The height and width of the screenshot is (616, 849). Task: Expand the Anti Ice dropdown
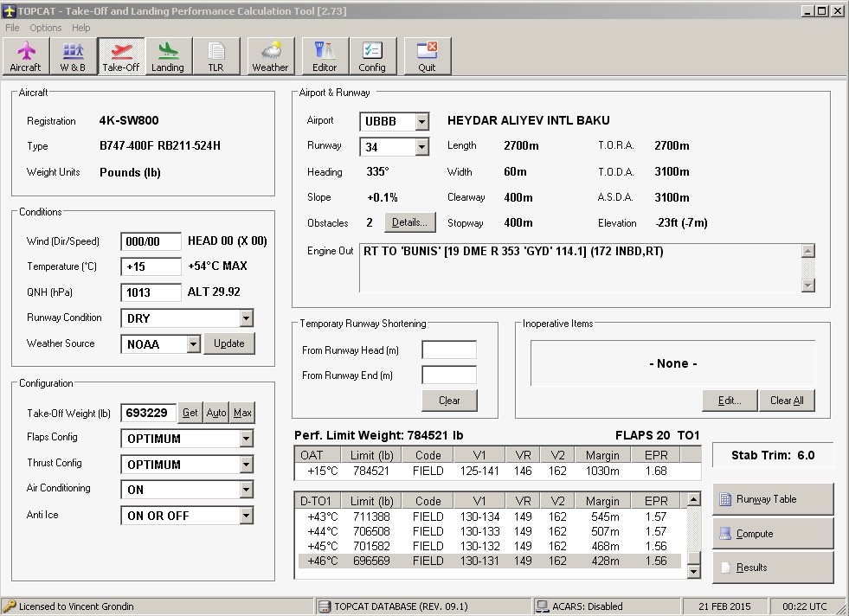(x=247, y=516)
